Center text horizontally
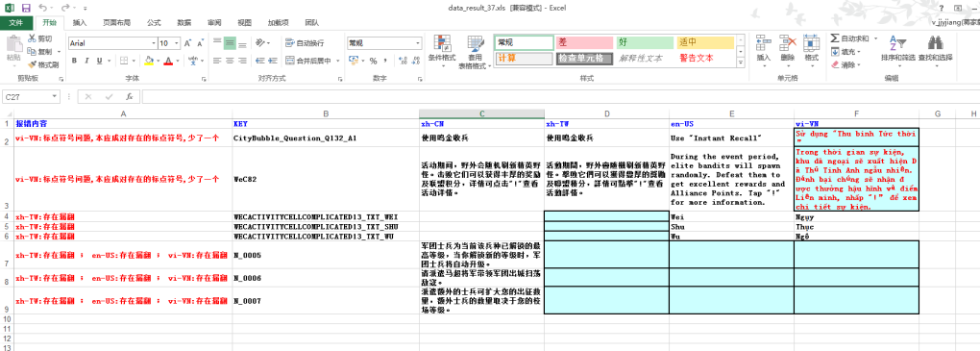 (230, 61)
